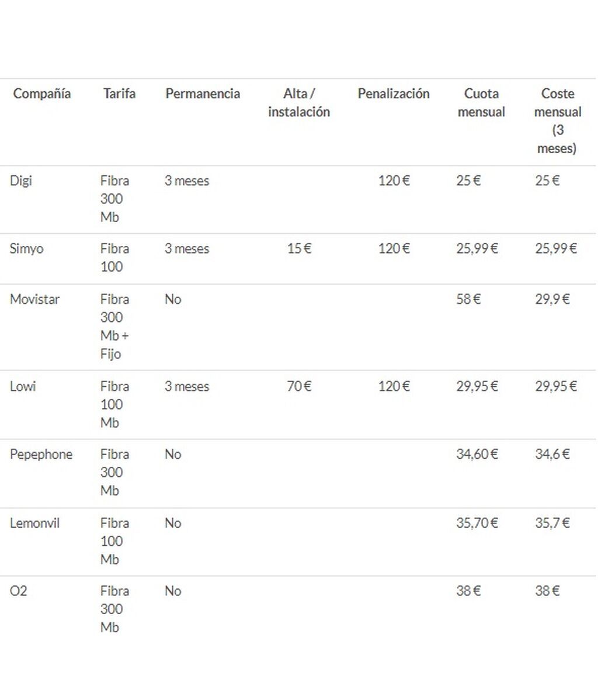Select Lemonvil's 35,70 € monthly fee
This screenshot has height=700, width=598.
(477, 523)
